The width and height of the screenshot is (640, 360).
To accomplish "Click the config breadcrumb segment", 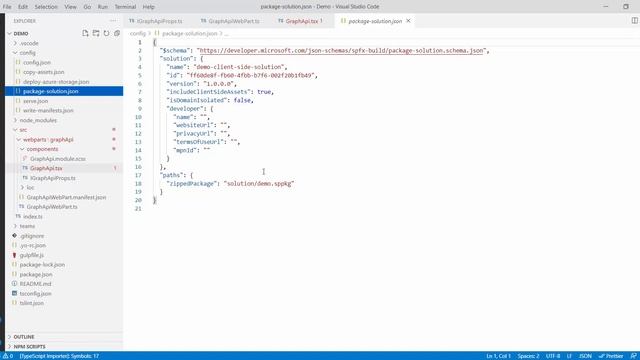I will click(x=138, y=33).
